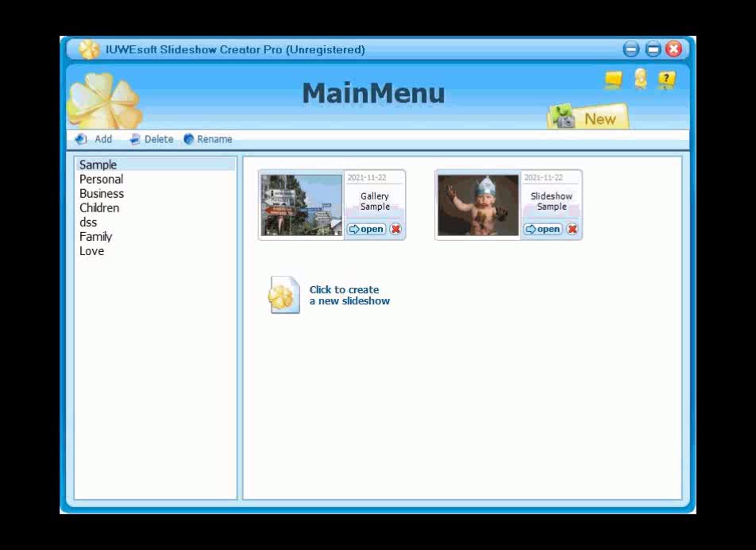Select the Love category

[x=156, y=251]
